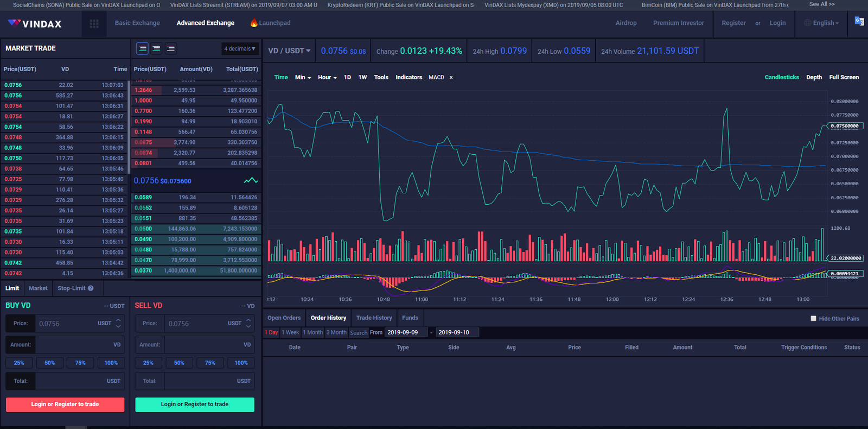The height and width of the screenshot is (429, 868).
Task: Check the Hide Other Pairs checkbox
Action: click(x=813, y=319)
